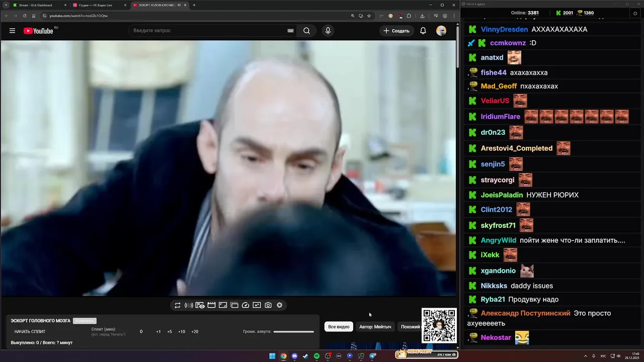Open the Chrome tab search dropdown arrow
644x362 pixels.
[x=6, y=5]
